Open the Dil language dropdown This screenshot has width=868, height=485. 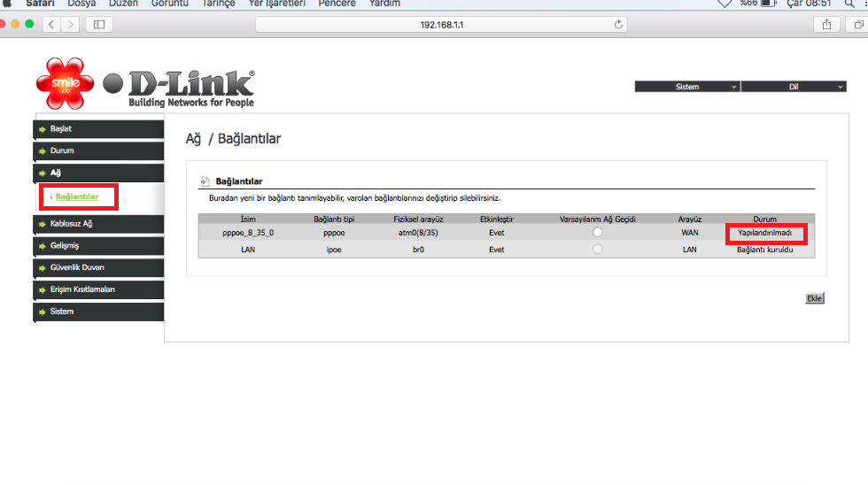pyautogui.click(x=794, y=87)
